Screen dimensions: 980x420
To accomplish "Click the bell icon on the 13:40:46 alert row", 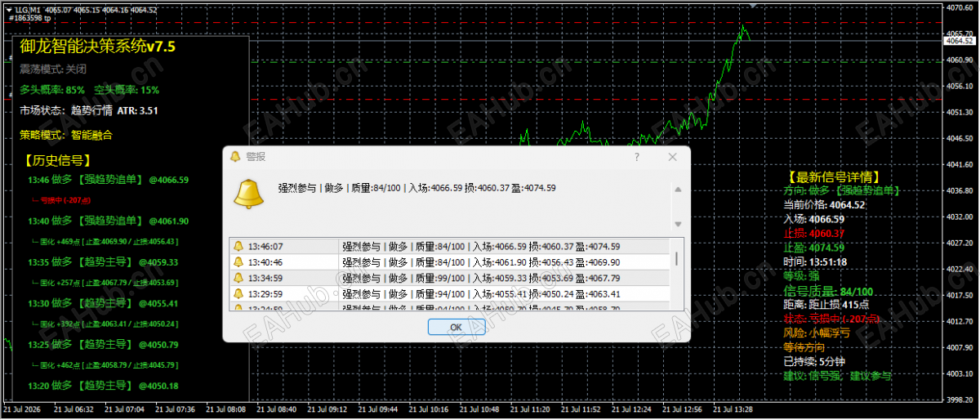I will click(x=238, y=262).
